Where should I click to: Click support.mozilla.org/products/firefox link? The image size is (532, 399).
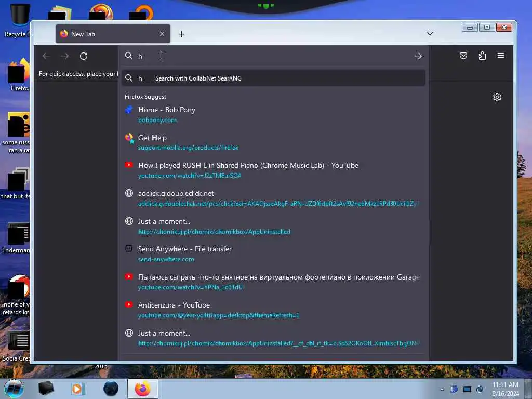[x=188, y=148]
